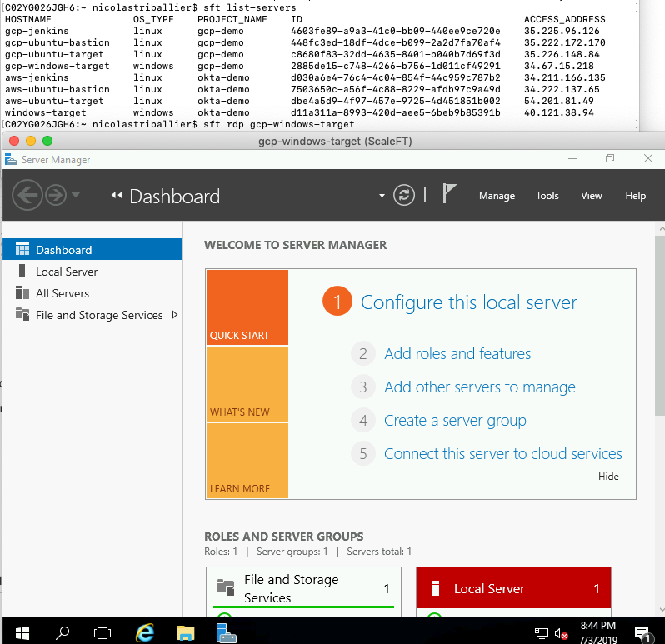This screenshot has height=644, width=665.
Task: Open the notifications flag
Action: click(x=449, y=194)
